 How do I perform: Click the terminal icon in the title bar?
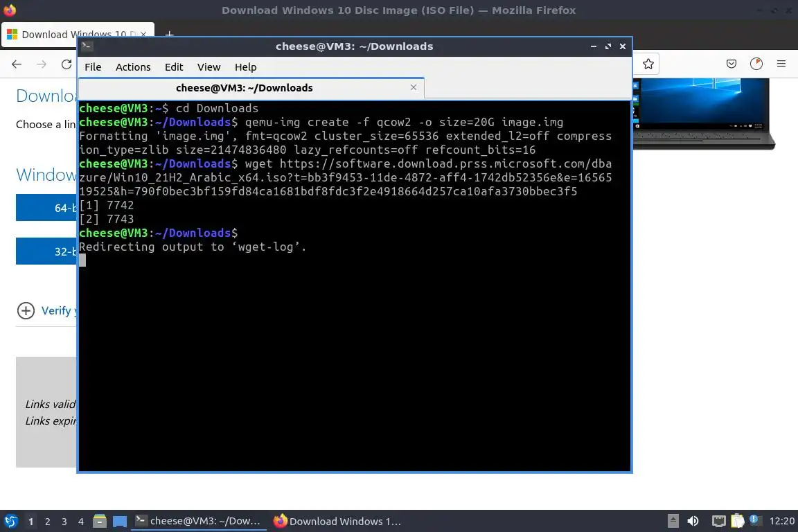click(x=87, y=46)
